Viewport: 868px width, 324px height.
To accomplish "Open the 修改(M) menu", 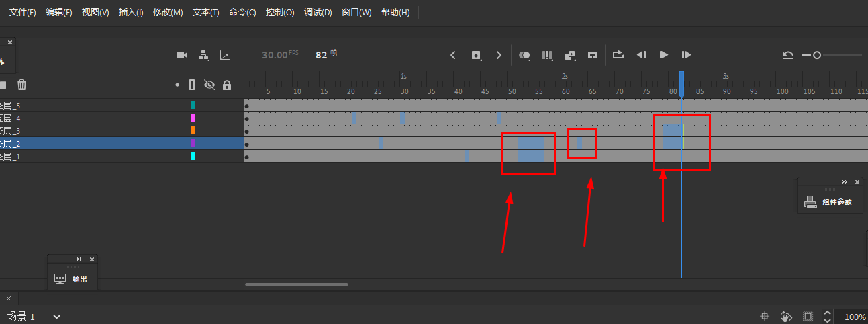I will pyautogui.click(x=168, y=13).
